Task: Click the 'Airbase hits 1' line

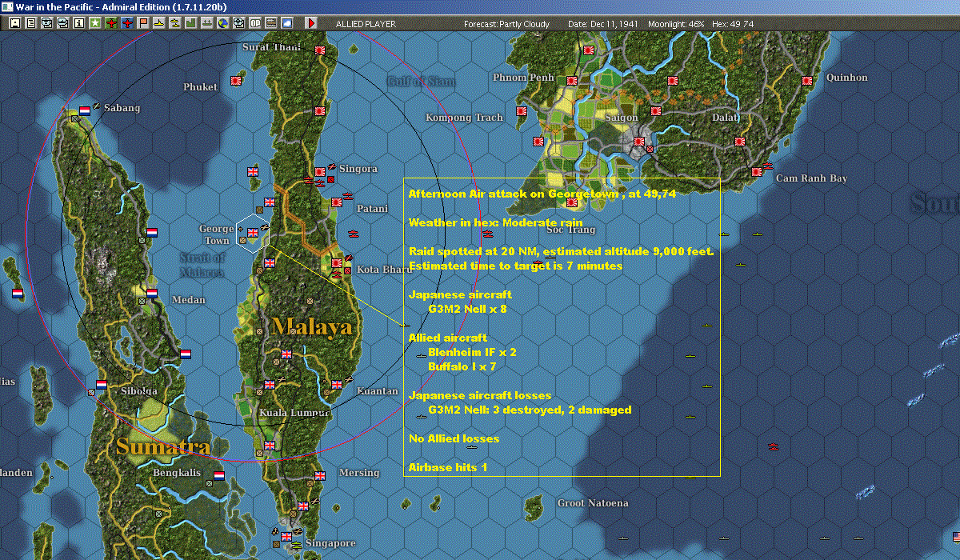Action: (x=447, y=467)
